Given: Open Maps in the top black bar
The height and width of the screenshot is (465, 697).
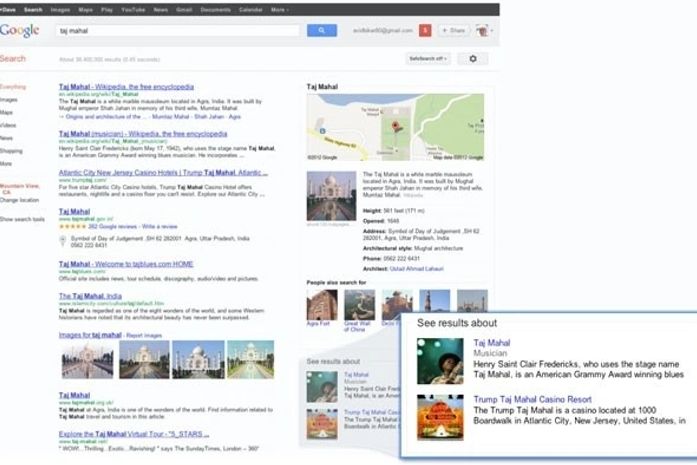Looking at the screenshot, I should (85, 9).
